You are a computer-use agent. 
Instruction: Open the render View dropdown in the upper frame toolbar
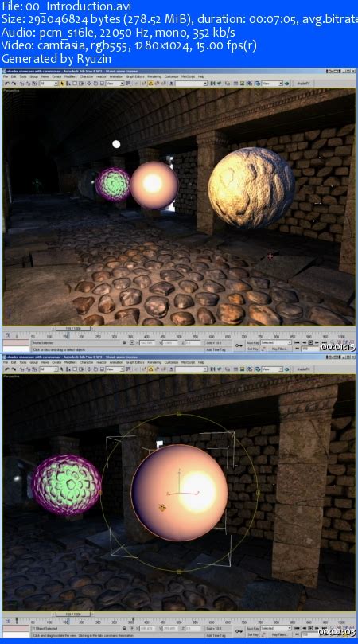[272, 84]
